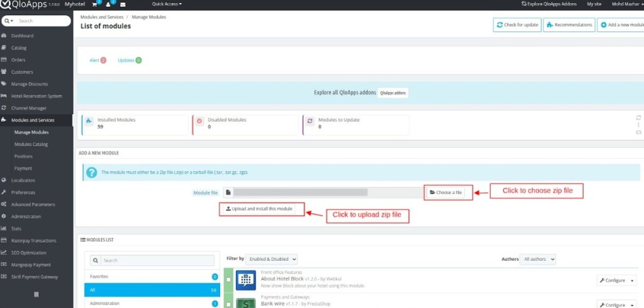Click Upload and install this module
Image resolution: width=644 pixels, height=308 pixels.
click(x=262, y=208)
